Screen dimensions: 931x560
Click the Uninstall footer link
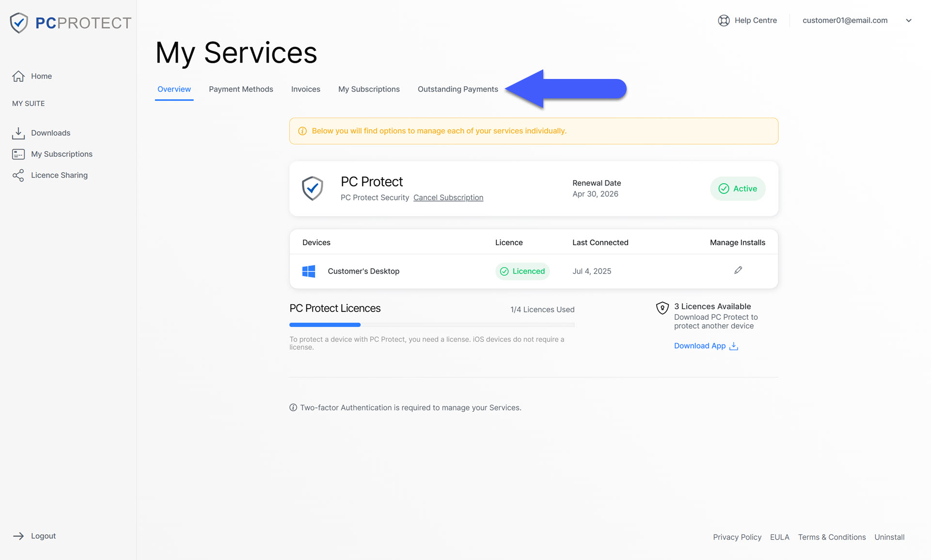[x=889, y=537]
